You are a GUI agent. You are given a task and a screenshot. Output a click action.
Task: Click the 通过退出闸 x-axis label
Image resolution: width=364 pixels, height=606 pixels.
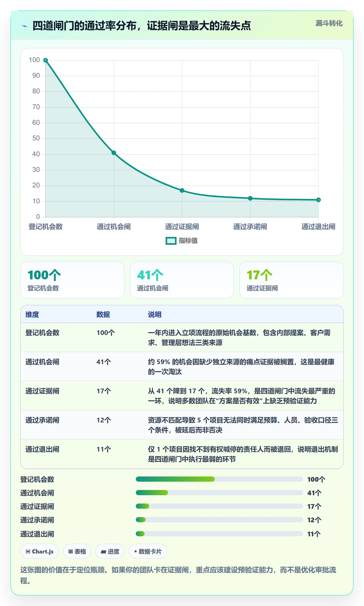(318, 227)
